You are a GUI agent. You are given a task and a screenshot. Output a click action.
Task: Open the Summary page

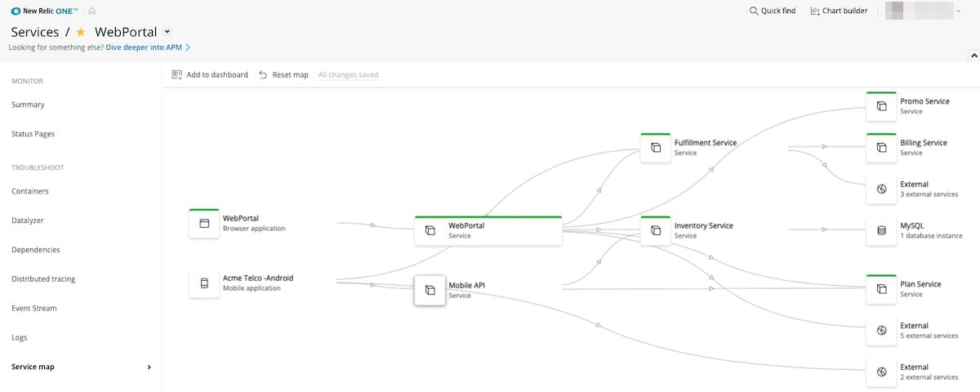tap(28, 105)
